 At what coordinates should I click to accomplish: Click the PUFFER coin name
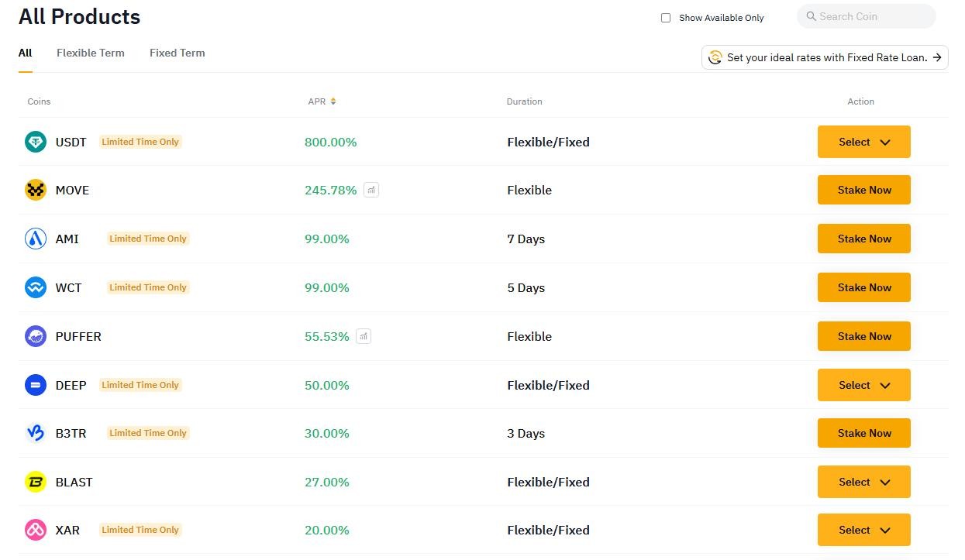click(78, 336)
